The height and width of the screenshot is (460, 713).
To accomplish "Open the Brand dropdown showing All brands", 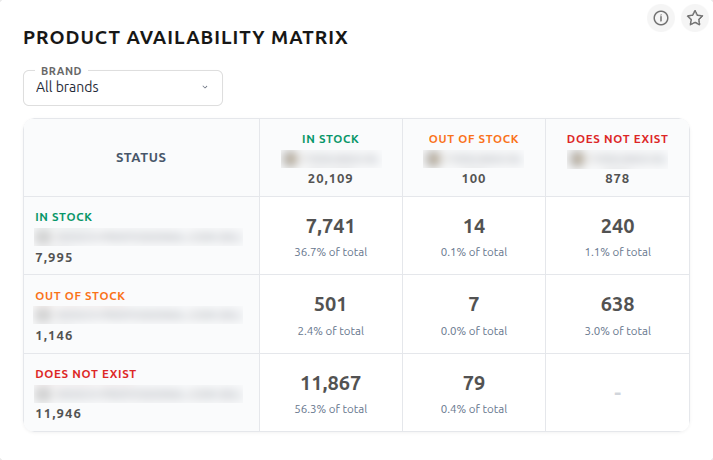I will (x=122, y=88).
